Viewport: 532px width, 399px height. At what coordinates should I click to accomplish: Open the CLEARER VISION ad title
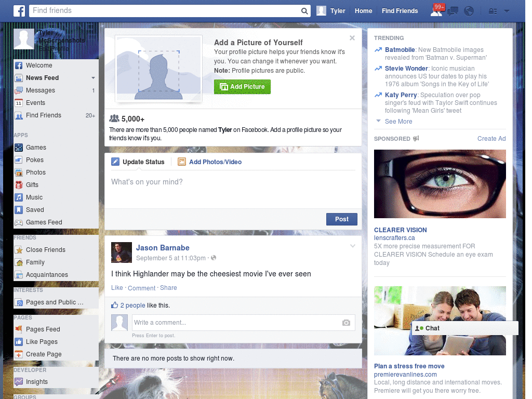(401, 230)
